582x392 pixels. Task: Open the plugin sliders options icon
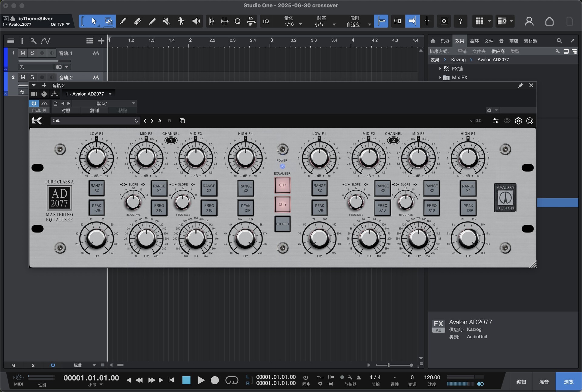496,121
